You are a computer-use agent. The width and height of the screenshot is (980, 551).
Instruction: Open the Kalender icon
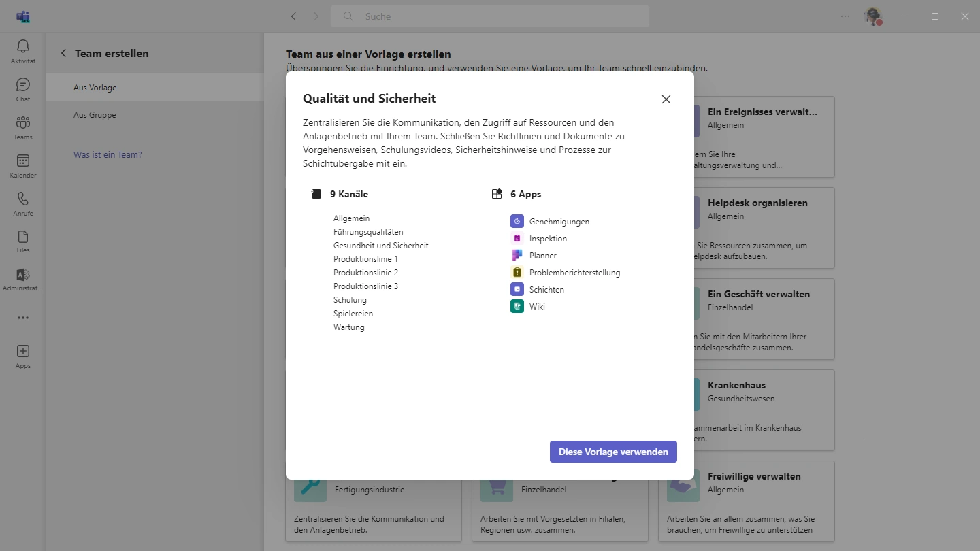pyautogui.click(x=23, y=165)
